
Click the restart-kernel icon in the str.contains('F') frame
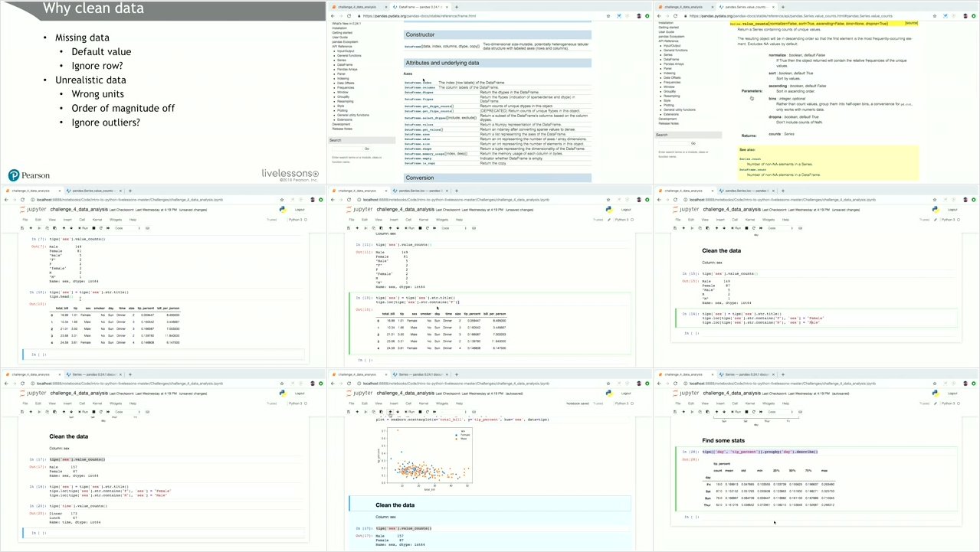click(x=428, y=228)
